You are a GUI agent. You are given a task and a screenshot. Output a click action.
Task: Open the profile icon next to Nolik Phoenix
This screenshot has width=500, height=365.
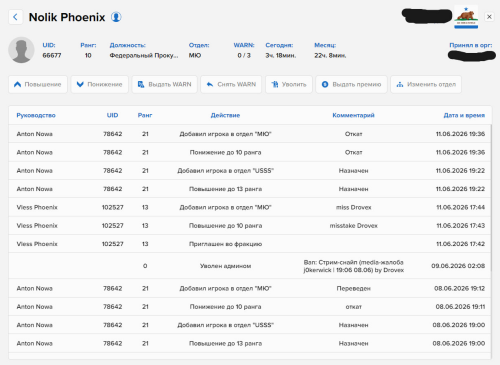click(116, 17)
